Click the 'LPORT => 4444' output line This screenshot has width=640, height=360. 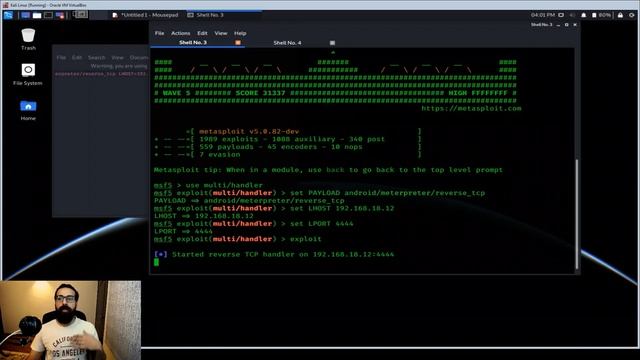pos(183,231)
